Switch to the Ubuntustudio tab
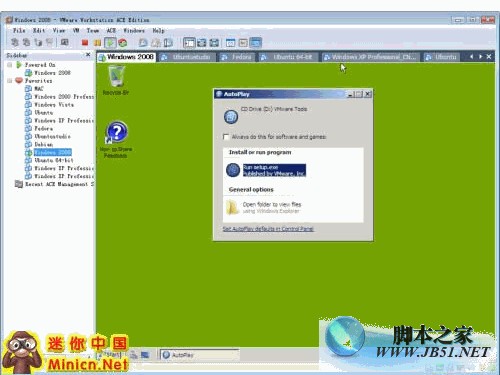Viewport: 500px width, 375px height. 187,57
